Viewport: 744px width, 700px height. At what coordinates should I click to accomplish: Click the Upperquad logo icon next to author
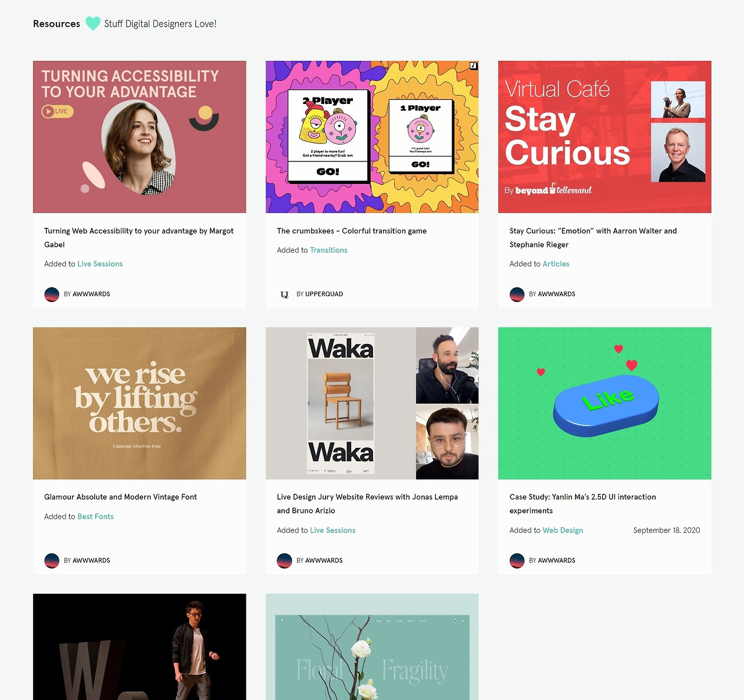[x=285, y=295]
